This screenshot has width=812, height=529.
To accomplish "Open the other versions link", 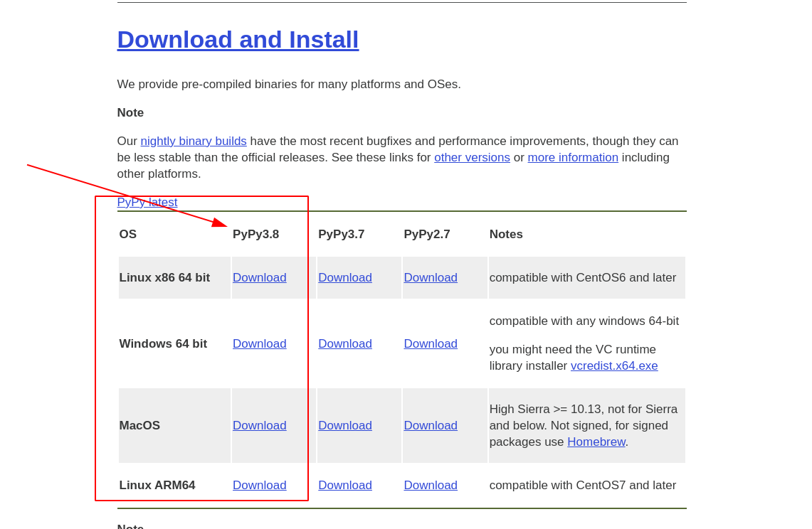I will coord(472,157).
